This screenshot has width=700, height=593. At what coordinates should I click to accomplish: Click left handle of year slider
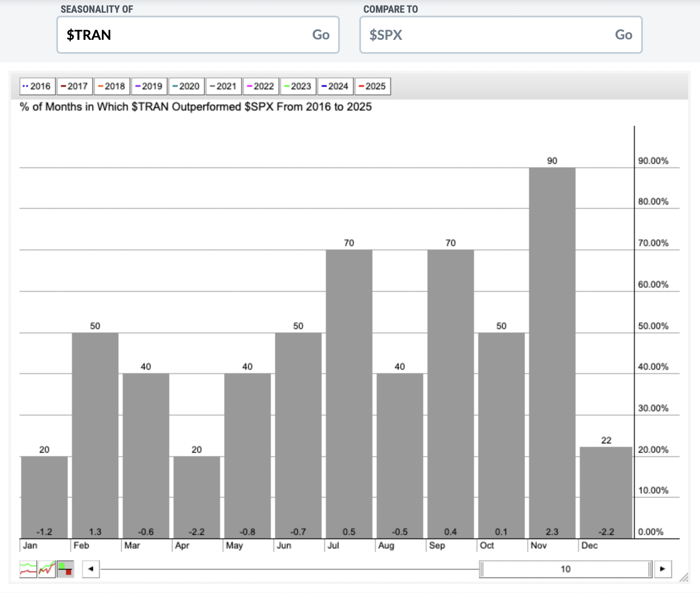(x=481, y=569)
